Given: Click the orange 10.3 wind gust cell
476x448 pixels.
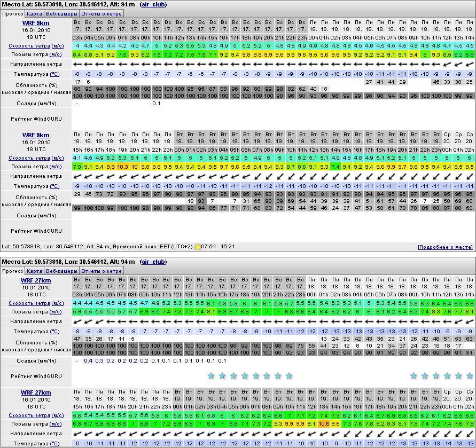Looking at the screenshot, I should click(122, 167).
